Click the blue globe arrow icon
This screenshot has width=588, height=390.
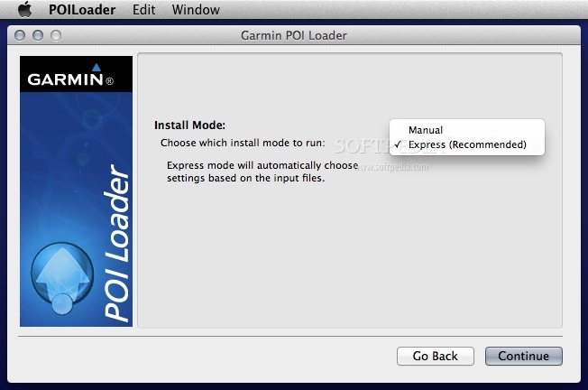pyautogui.click(x=62, y=275)
